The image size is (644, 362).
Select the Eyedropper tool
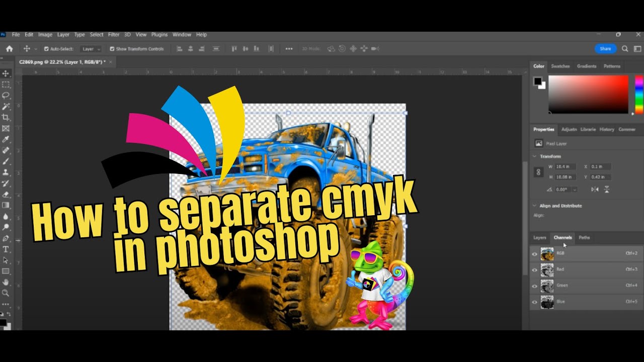pos(6,139)
